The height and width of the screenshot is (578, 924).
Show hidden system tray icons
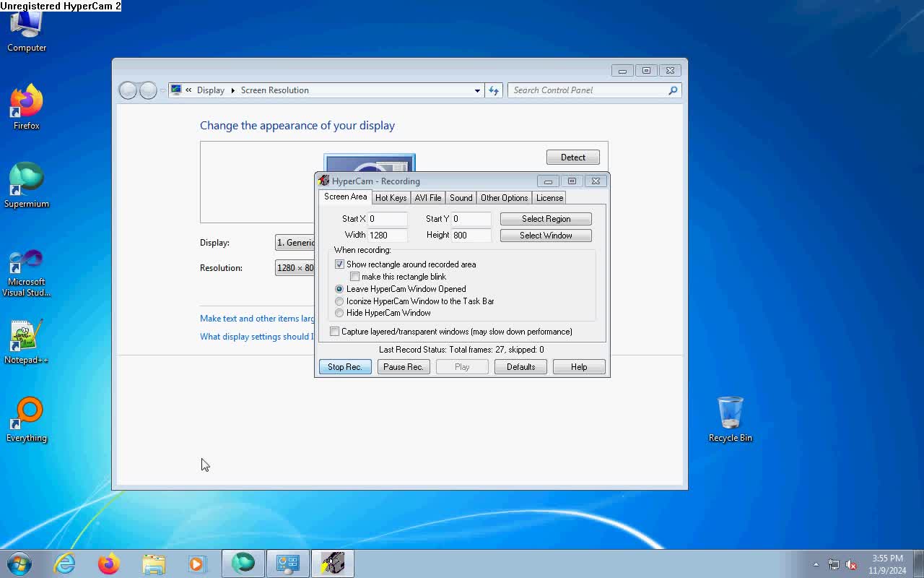816,564
